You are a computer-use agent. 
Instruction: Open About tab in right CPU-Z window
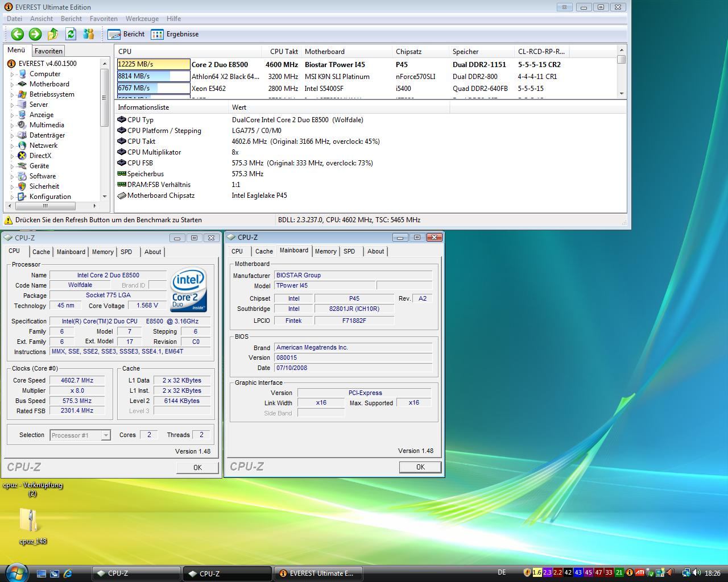(375, 251)
